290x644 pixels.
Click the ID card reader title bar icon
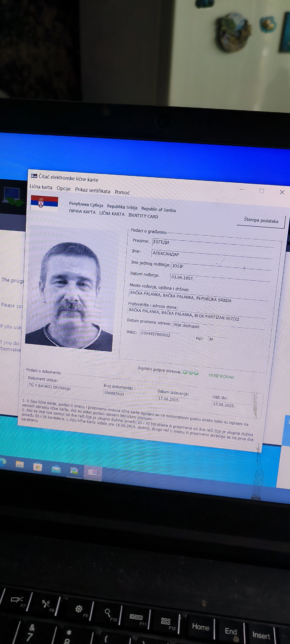(34, 176)
